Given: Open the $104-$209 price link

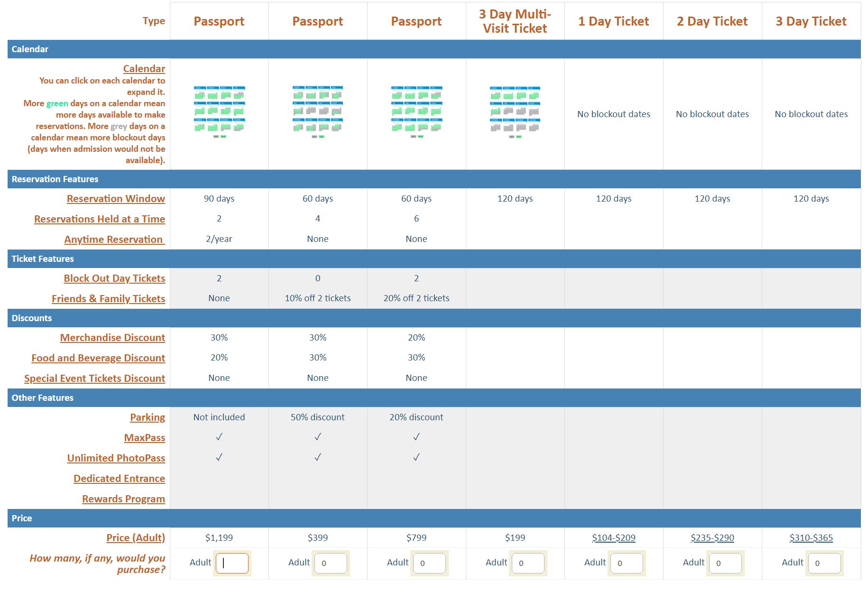Looking at the screenshot, I should pos(614,538).
